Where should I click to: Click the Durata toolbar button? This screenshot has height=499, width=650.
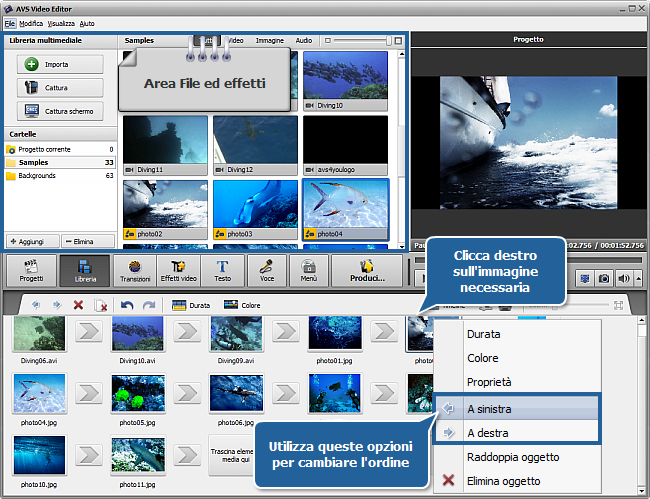191,305
